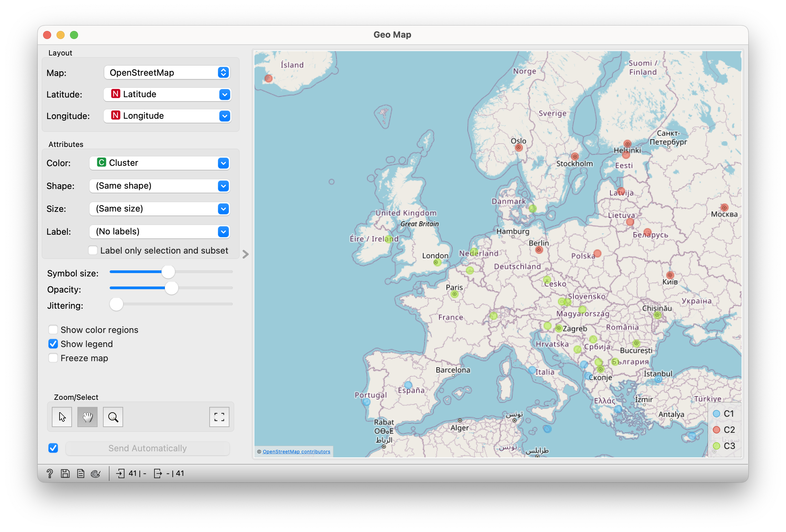Choose the magnifier zoom tool
The height and width of the screenshot is (532, 786).
113,417
